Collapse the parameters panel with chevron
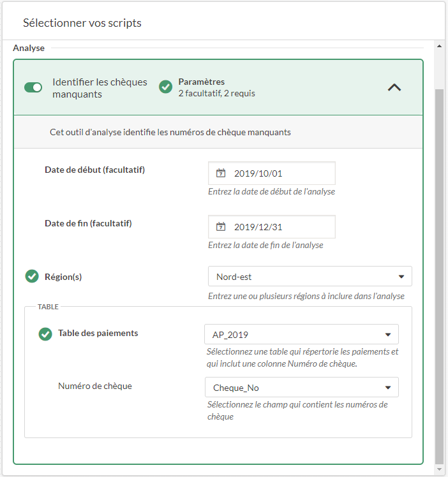The image size is (448, 477). (x=394, y=87)
